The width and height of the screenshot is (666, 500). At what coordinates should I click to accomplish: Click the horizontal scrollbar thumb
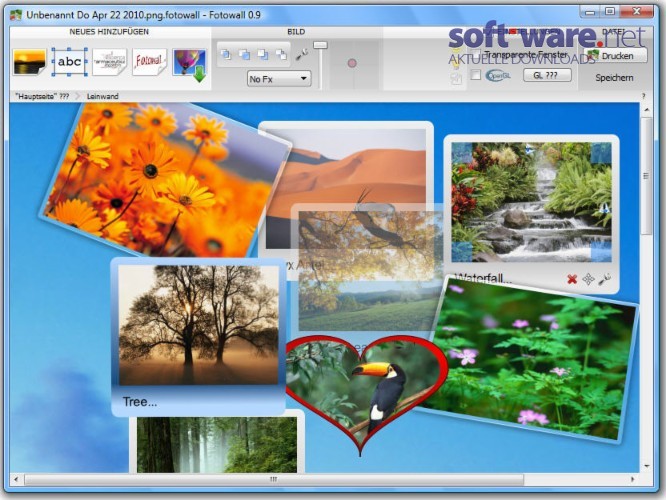coord(274,479)
